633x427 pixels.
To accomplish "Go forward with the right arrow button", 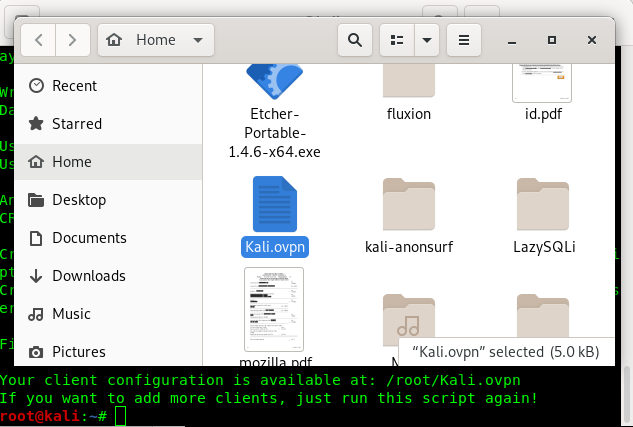I will [x=72, y=40].
